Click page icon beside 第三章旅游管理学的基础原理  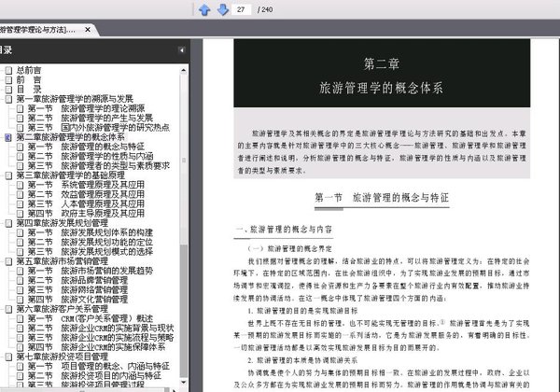8,175
